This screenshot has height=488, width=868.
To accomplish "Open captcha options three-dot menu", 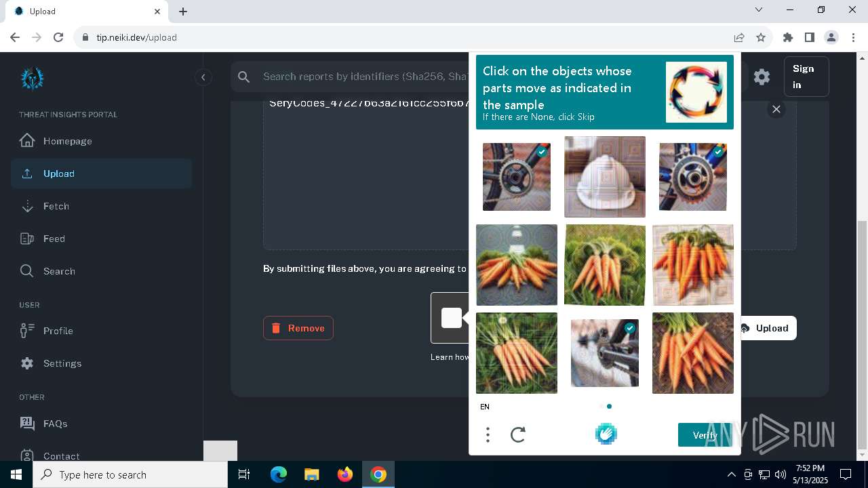I will pyautogui.click(x=488, y=434).
